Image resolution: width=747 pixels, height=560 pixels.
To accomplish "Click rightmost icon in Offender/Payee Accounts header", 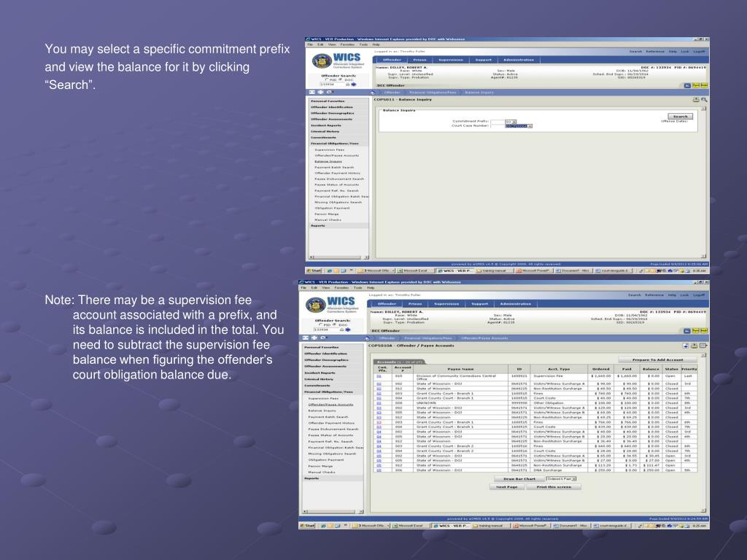I will click(703, 346).
